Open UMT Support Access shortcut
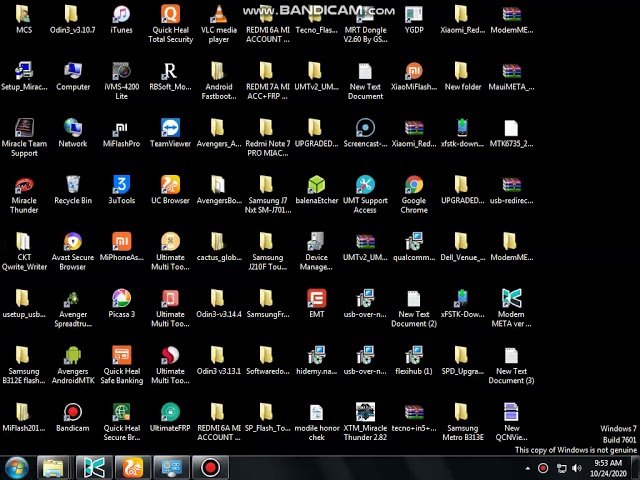640x480 pixels. 365,195
